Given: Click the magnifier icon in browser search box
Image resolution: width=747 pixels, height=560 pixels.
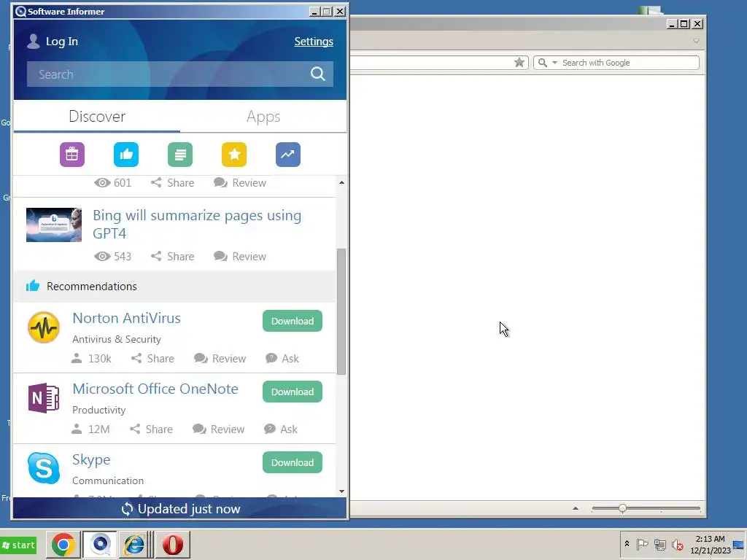Looking at the screenshot, I should pos(542,63).
